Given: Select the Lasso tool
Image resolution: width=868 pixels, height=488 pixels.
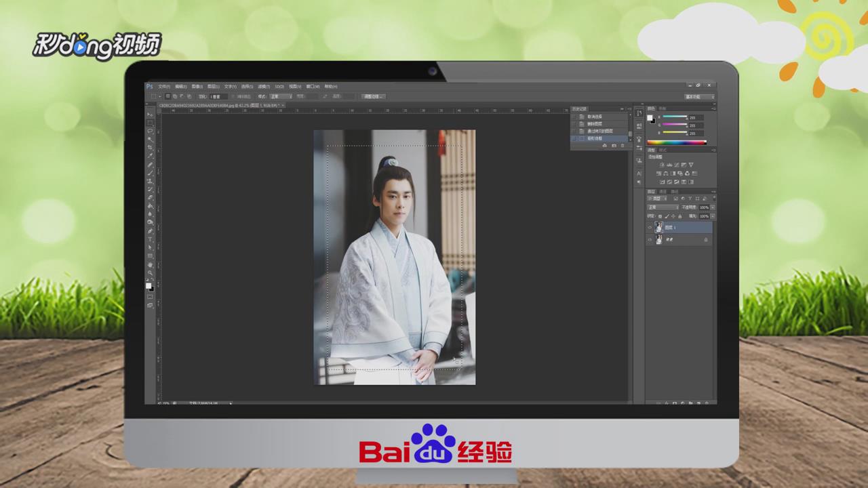Looking at the screenshot, I should coord(150,130).
